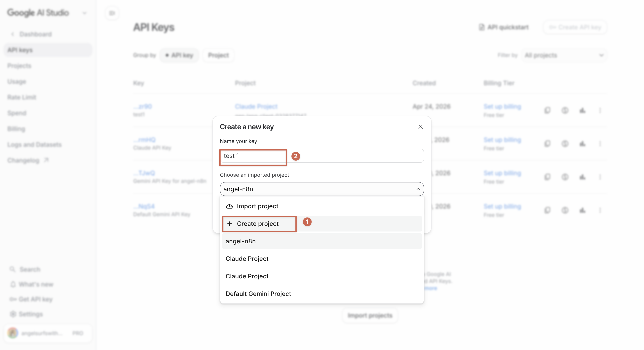Click the 'Name your key' input field
Viewport: 644px width, 350px height.
[x=322, y=156]
